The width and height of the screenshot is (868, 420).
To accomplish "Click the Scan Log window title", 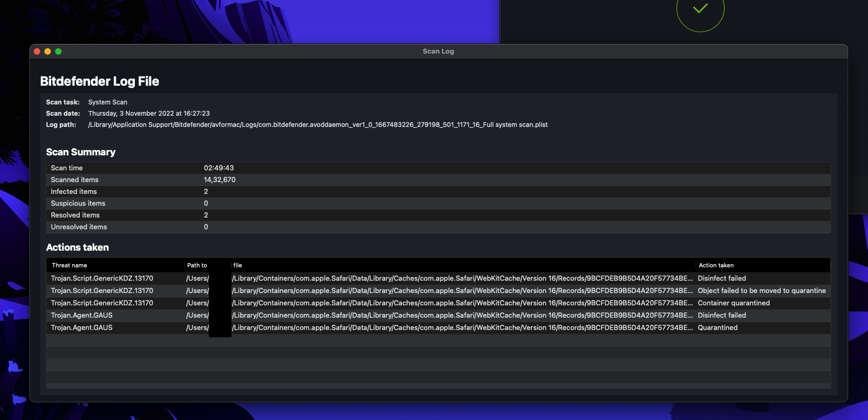I will click(438, 51).
